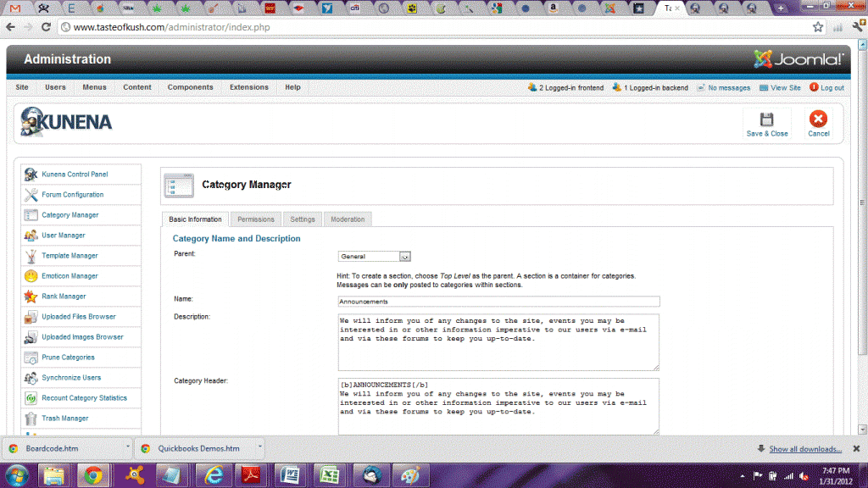
Task: Open the Components menu
Action: click(x=190, y=87)
